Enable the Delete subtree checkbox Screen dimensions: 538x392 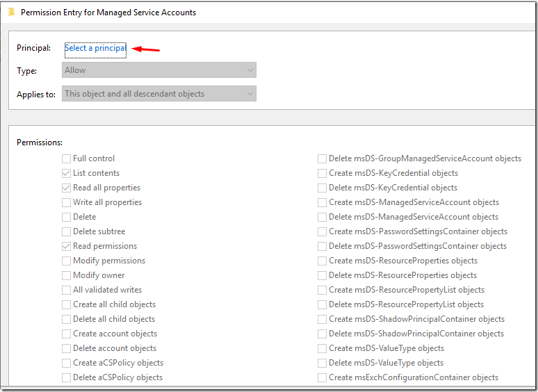(66, 231)
